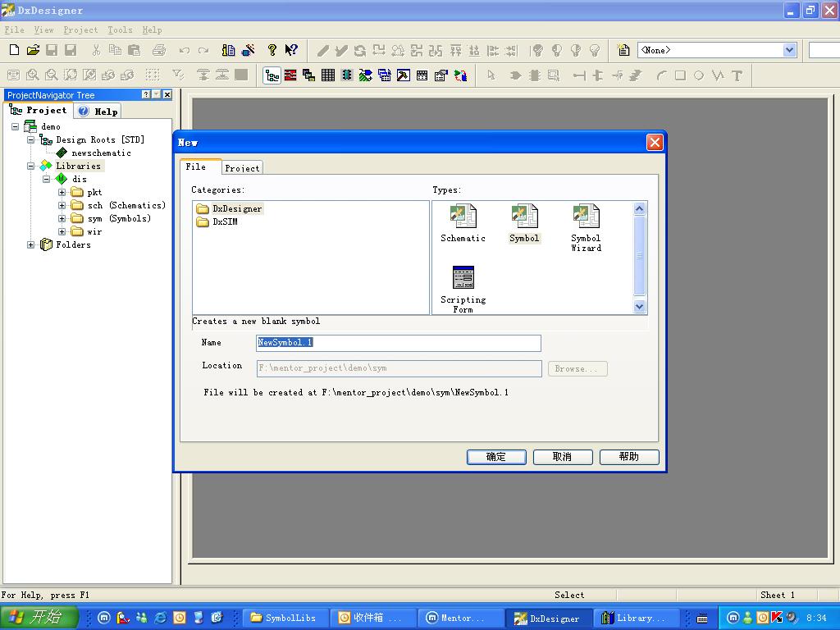The height and width of the screenshot is (630, 840).
Task: Click the Symbol type icon
Action: tap(524, 217)
